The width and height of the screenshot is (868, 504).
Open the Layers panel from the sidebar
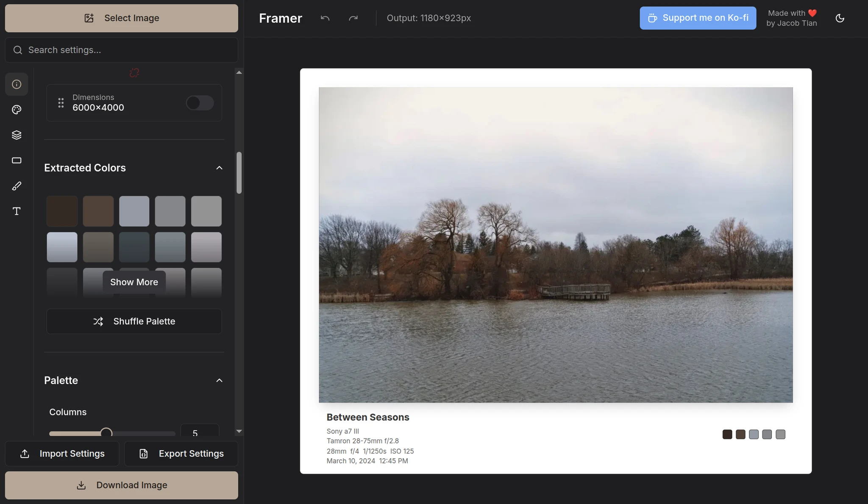[x=17, y=135]
